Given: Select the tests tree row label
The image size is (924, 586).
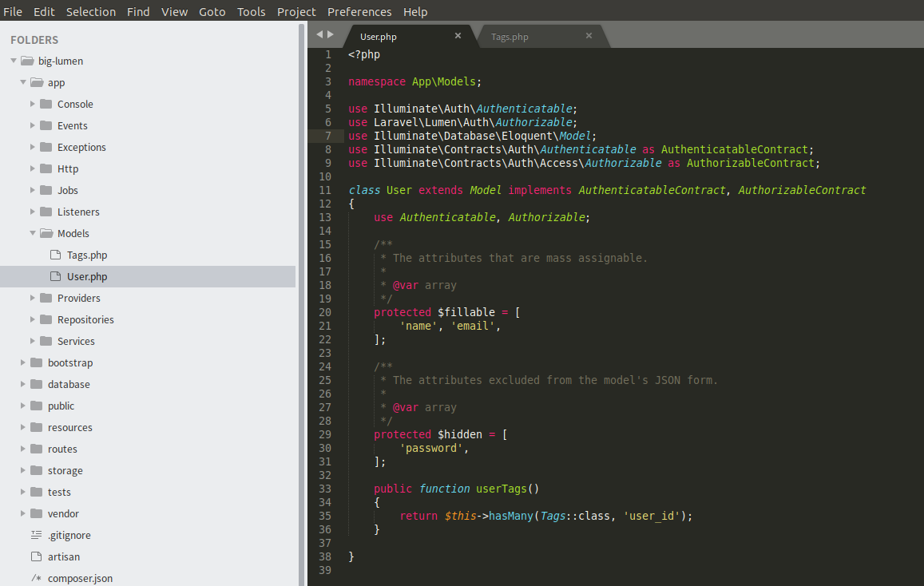Looking at the screenshot, I should pos(59,492).
